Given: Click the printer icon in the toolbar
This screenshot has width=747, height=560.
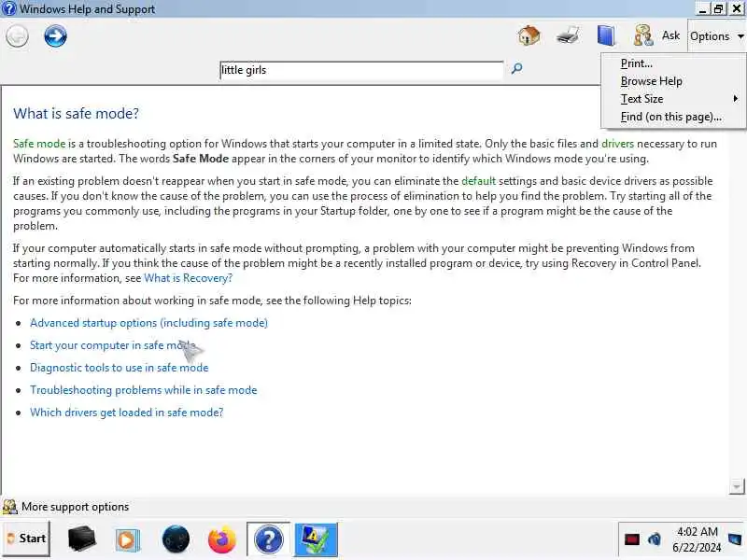Looking at the screenshot, I should 568,35.
